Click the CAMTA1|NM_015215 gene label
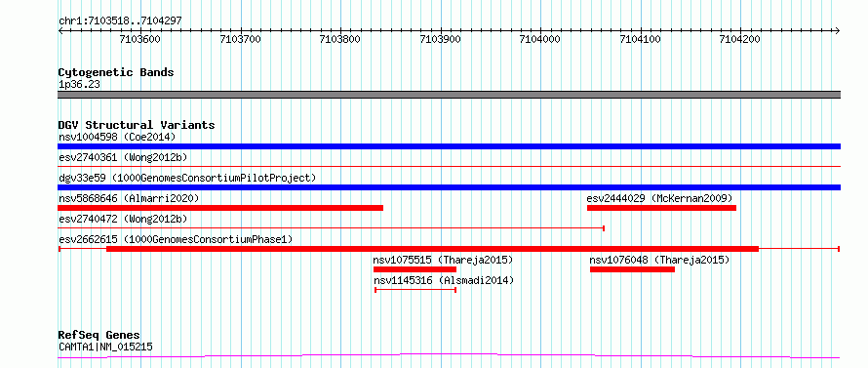Image resolution: width=868 pixels, height=368 pixels. 105,347
